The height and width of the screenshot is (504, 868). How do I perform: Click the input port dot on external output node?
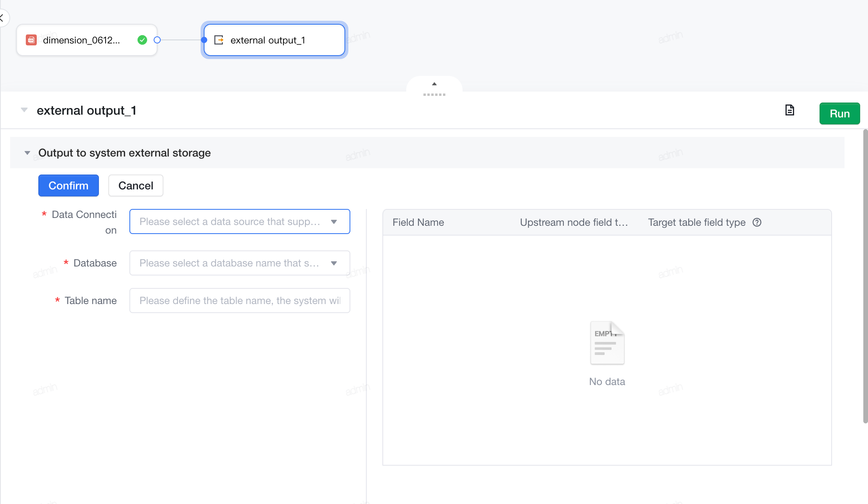pos(204,40)
